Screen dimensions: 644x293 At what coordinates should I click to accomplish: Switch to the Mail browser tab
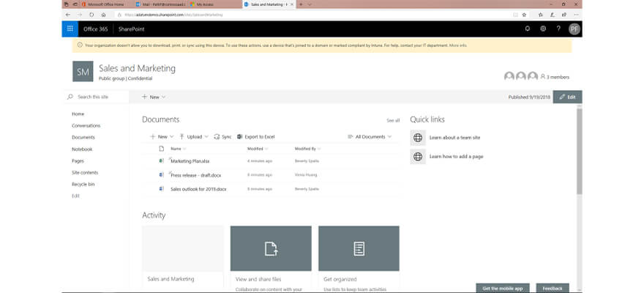tap(162, 4)
